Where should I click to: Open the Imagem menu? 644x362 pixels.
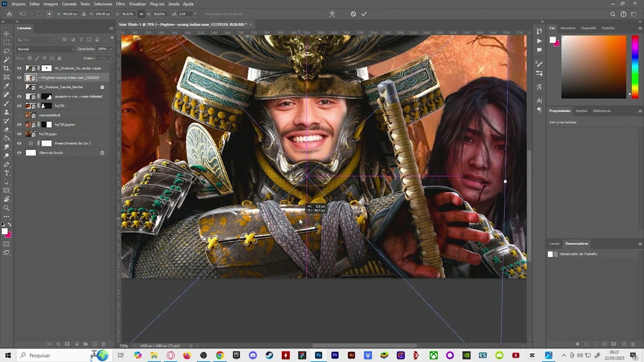[51, 4]
